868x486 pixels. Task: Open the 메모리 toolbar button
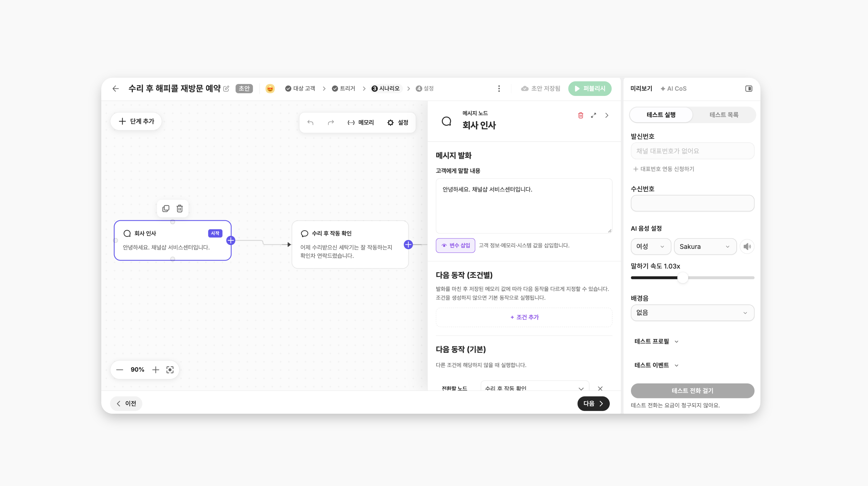[361, 123]
